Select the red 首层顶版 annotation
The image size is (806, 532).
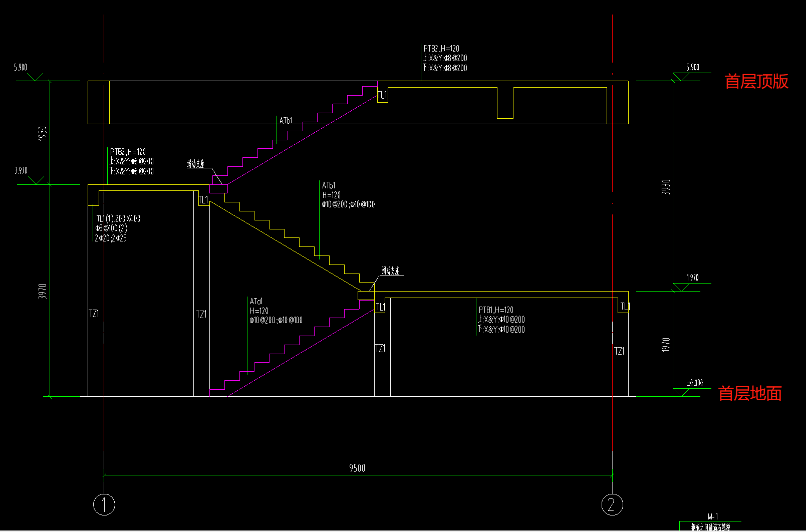click(756, 81)
